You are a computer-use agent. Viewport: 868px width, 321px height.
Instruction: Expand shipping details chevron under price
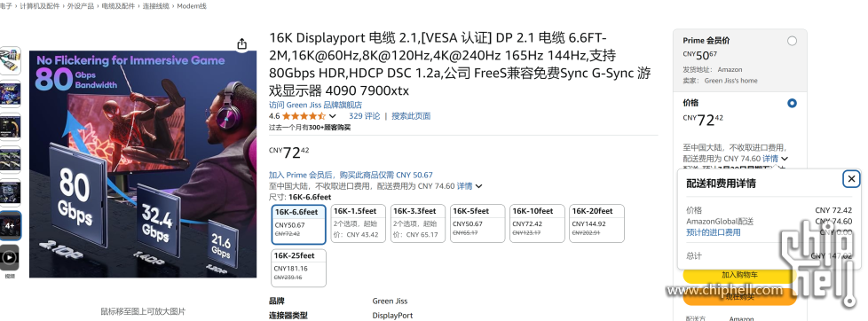pyautogui.click(x=479, y=186)
